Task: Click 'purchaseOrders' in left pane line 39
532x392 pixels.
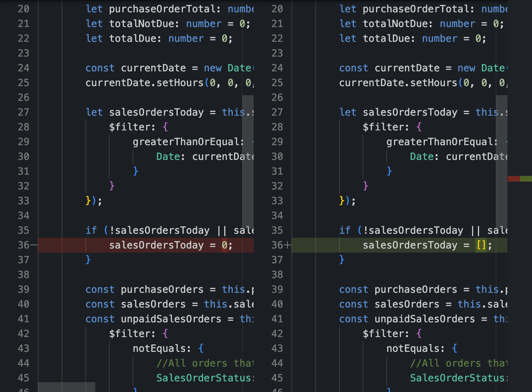Action: pos(162,289)
